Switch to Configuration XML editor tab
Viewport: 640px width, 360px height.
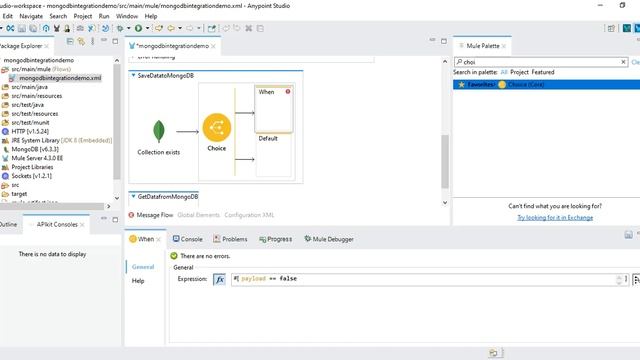pos(249,215)
